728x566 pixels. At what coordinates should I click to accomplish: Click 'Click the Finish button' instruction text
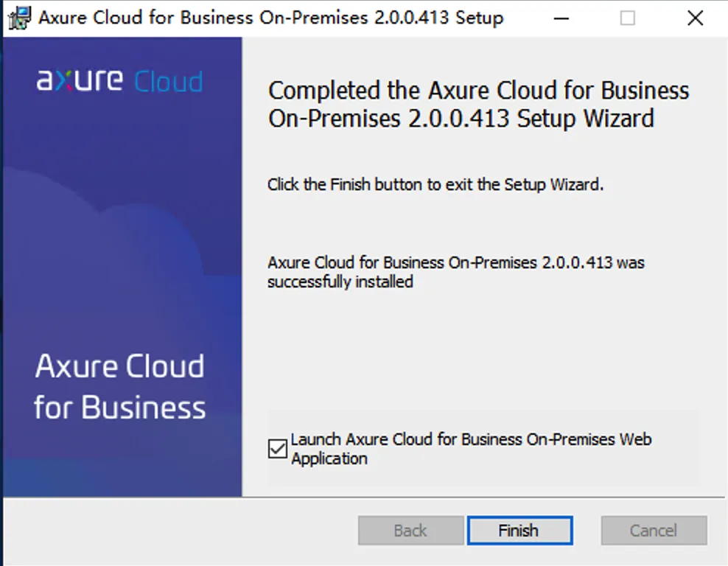[x=436, y=184]
